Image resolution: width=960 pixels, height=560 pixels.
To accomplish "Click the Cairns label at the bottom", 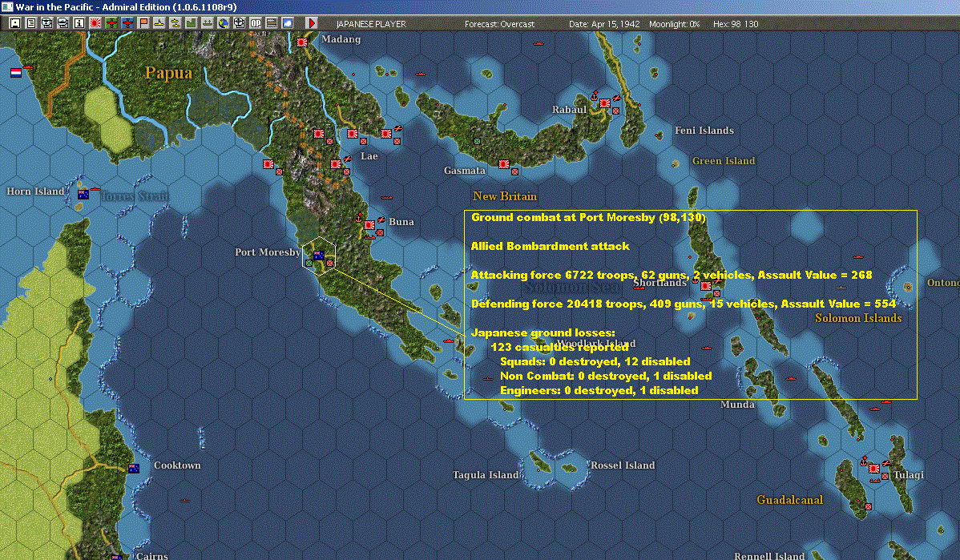I will click(151, 556).
